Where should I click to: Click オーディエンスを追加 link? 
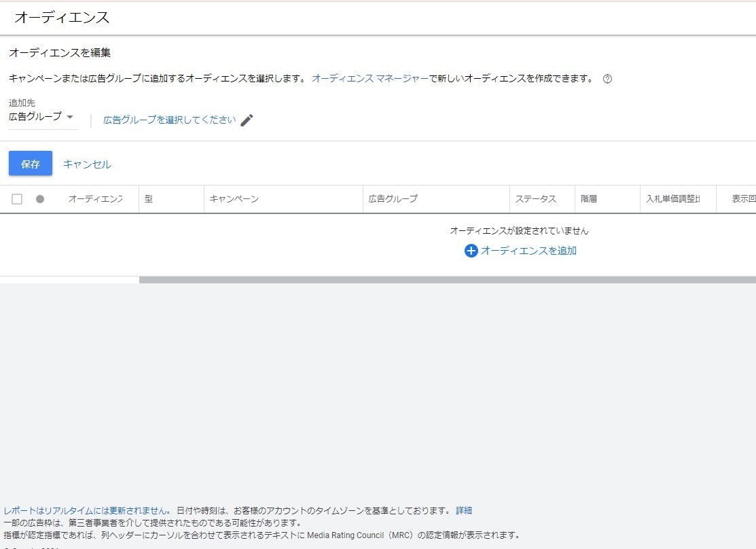[x=528, y=251]
